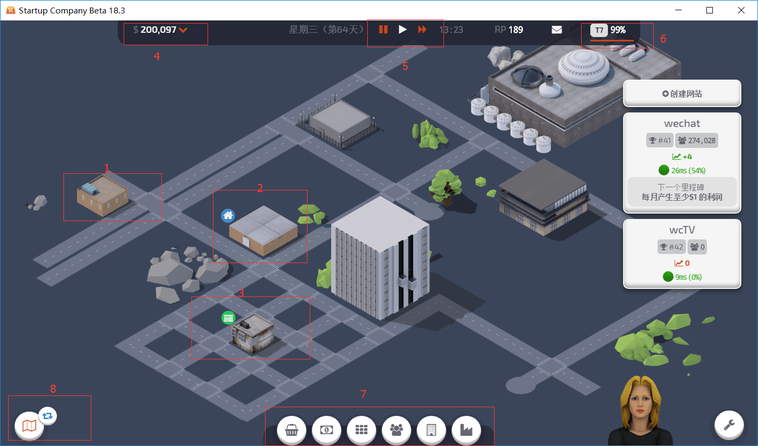Click the blonde character portrait
This screenshot has height=446, width=758.
641,410
